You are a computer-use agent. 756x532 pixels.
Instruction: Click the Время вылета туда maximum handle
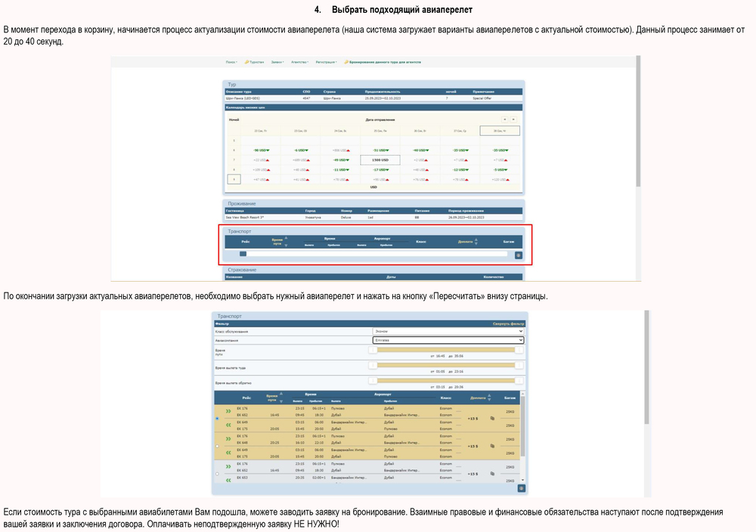519,365
